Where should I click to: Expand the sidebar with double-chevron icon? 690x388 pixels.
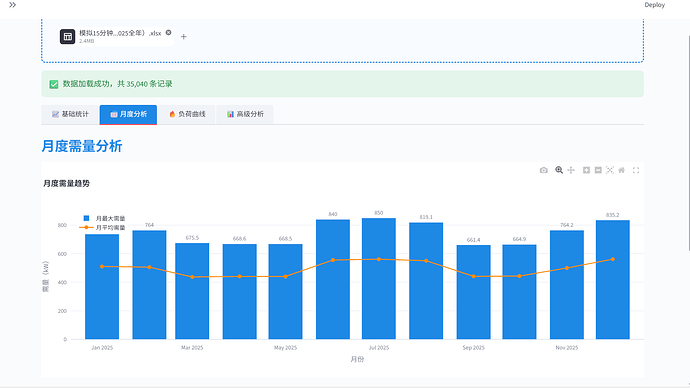[x=12, y=5]
